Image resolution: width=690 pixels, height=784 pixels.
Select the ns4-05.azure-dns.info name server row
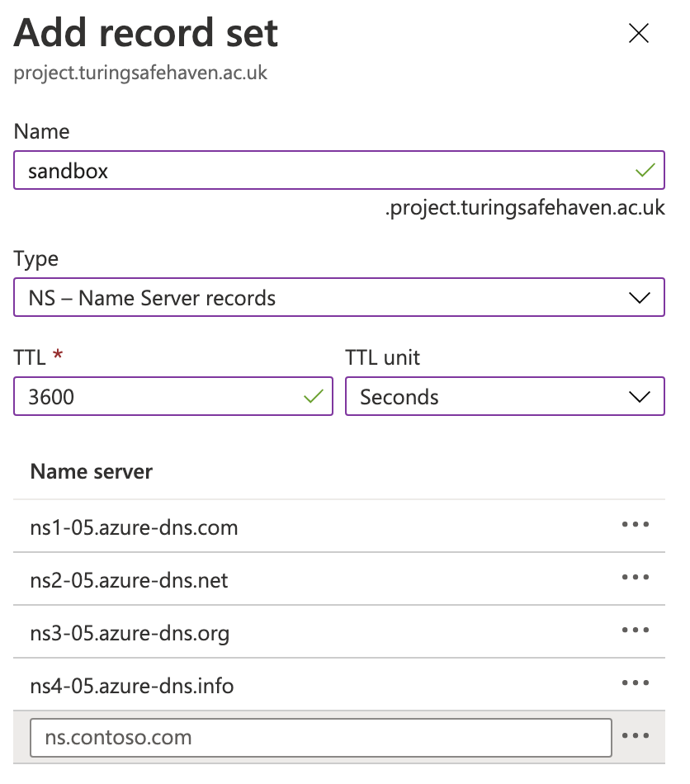pos(339,684)
